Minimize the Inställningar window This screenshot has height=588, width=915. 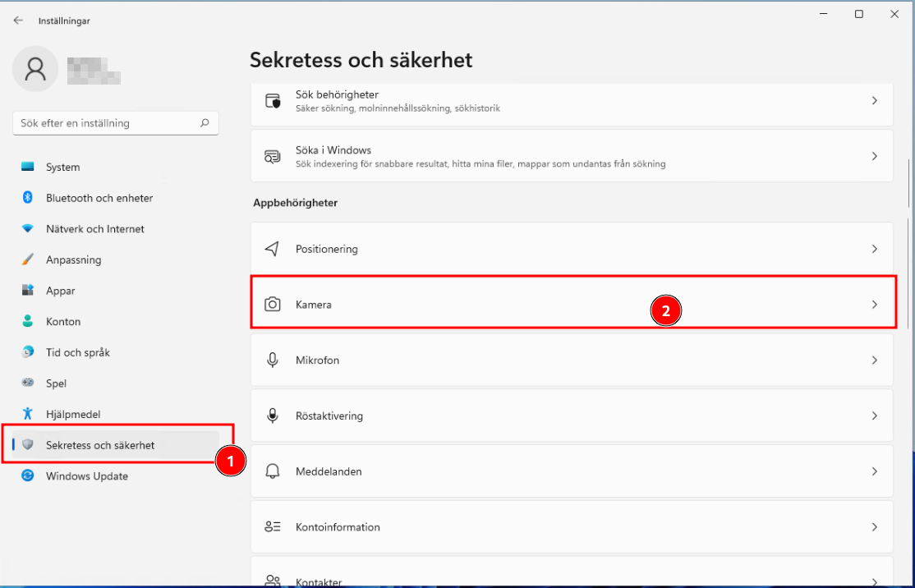pos(823,14)
